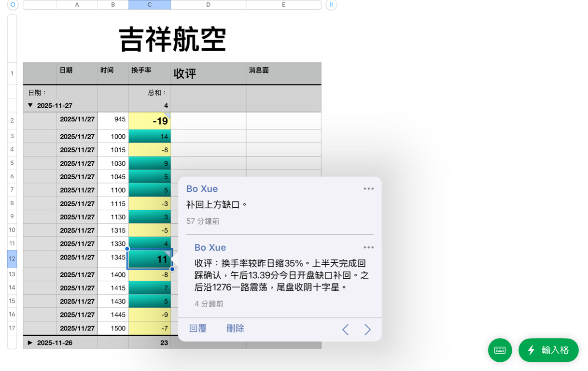The image size is (588, 371).
Task: Go to previous comment arrow
Action: (x=345, y=329)
